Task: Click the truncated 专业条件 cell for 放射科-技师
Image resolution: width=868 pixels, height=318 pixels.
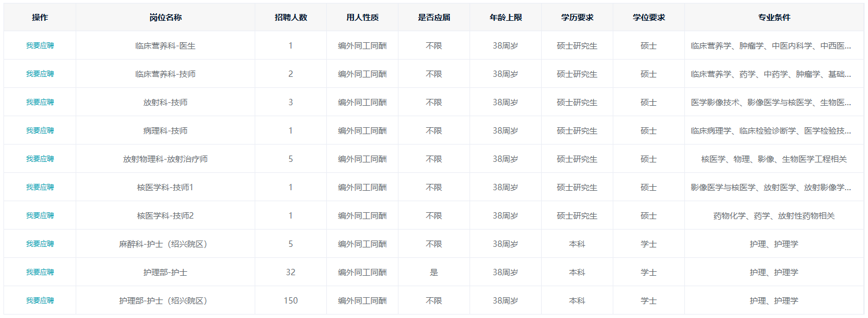Action: click(x=770, y=102)
